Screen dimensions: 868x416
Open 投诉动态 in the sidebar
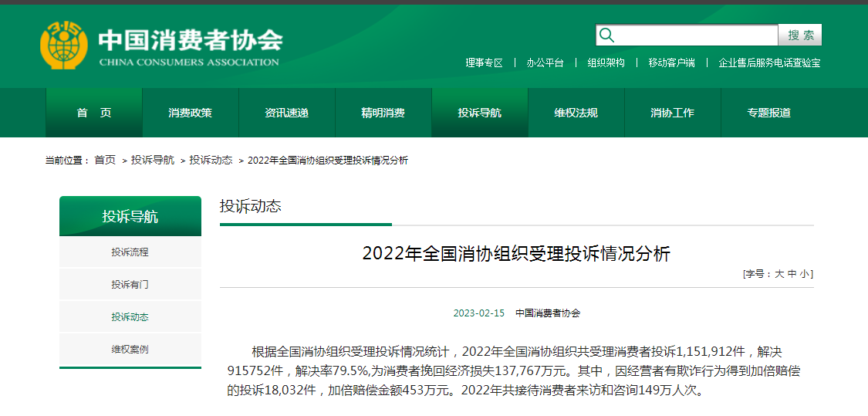click(130, 317)
